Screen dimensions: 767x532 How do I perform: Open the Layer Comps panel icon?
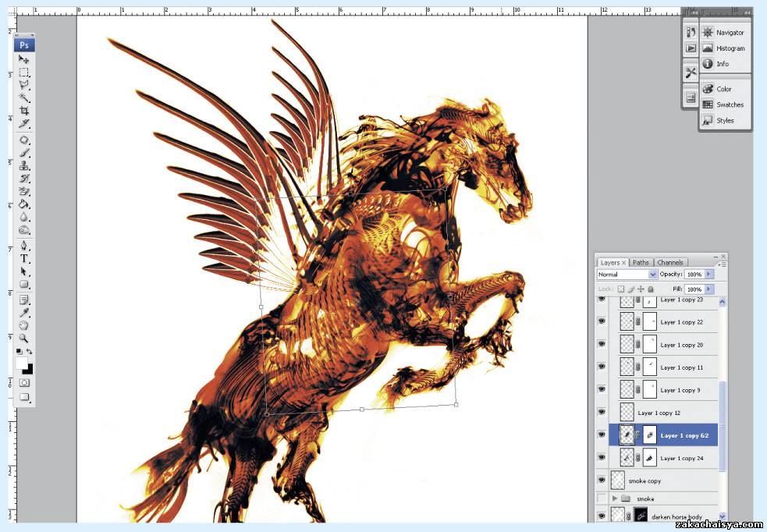pos(691,98)
